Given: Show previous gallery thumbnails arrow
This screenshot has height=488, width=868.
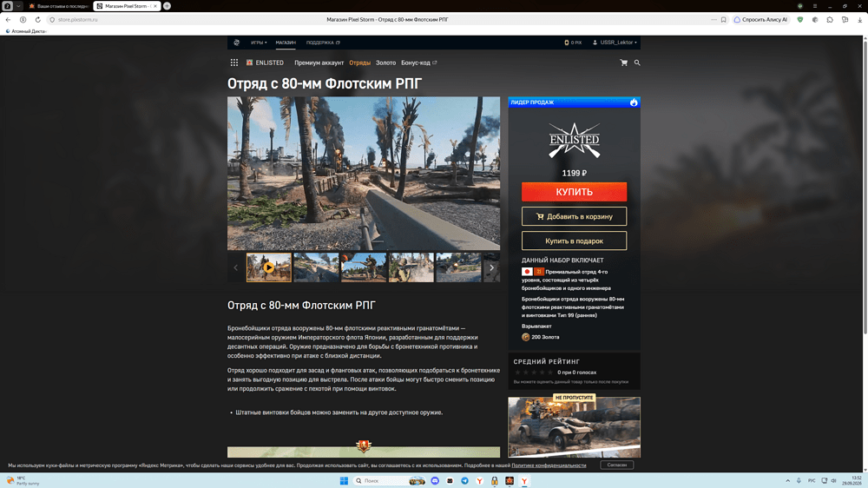Looking at the screenshot, I should [236, 267].
